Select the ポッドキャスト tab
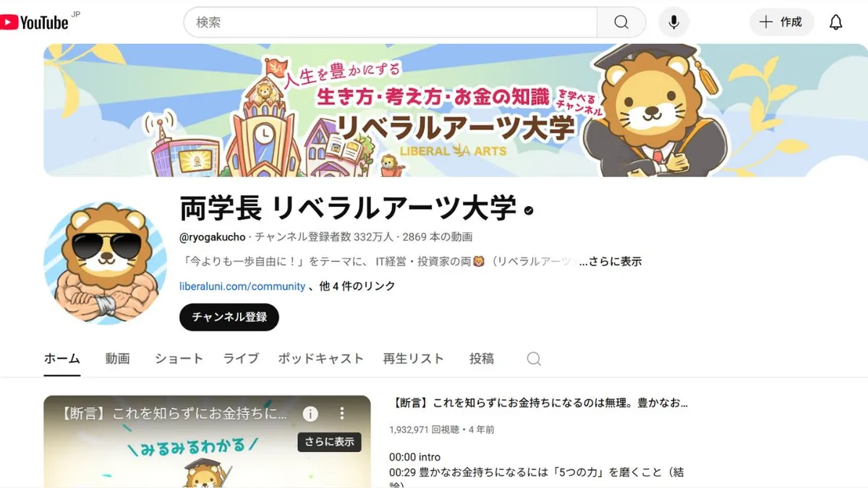The image size is (868, 488). coord(320,359)
